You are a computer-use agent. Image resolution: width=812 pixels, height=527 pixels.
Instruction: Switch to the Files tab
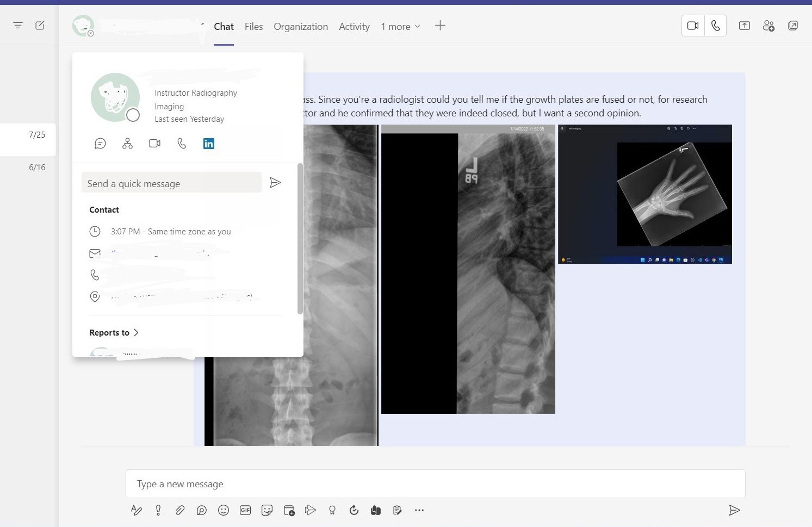pos(253,27)
